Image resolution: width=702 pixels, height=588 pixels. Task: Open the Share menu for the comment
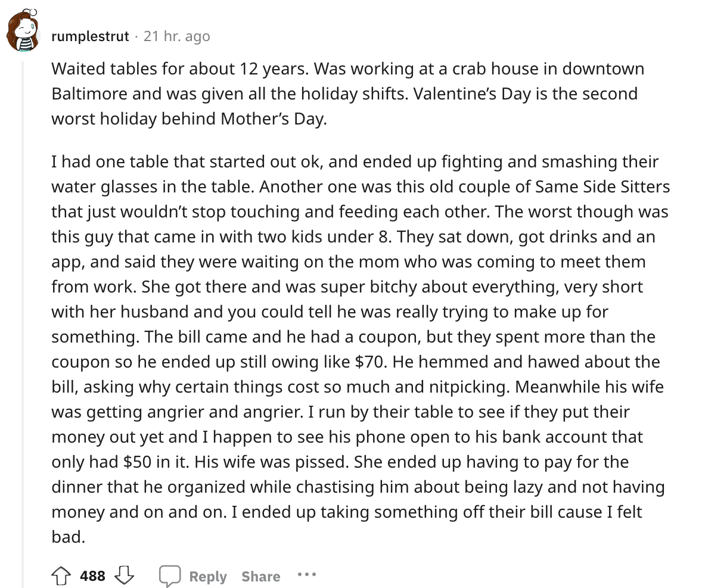261,575
